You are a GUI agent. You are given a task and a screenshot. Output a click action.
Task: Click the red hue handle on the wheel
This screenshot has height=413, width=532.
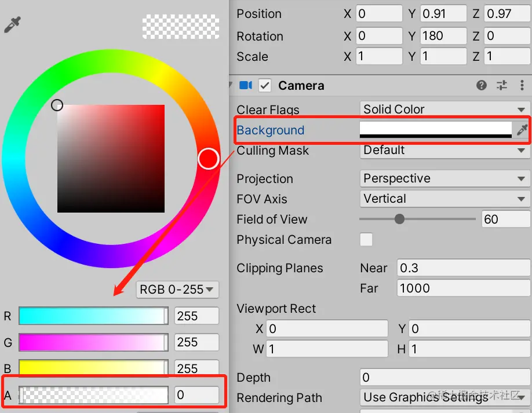click(x=208, y=159)
